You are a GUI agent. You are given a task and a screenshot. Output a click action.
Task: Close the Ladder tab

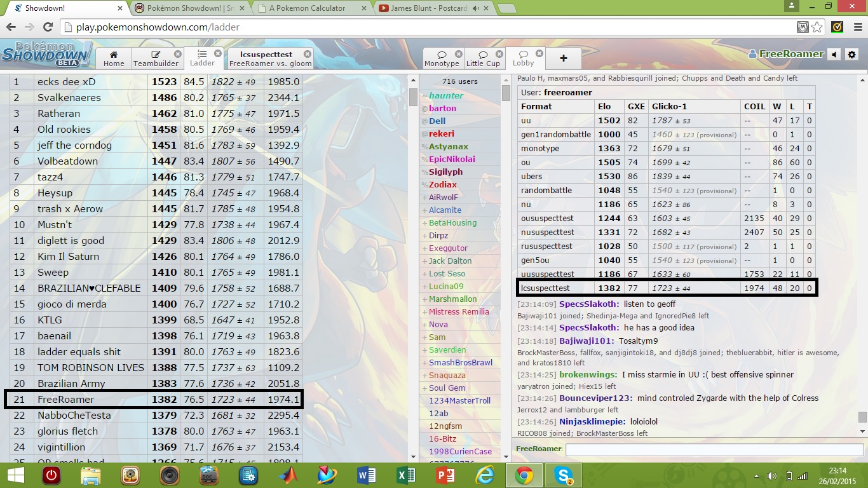[x=218, y=54]
